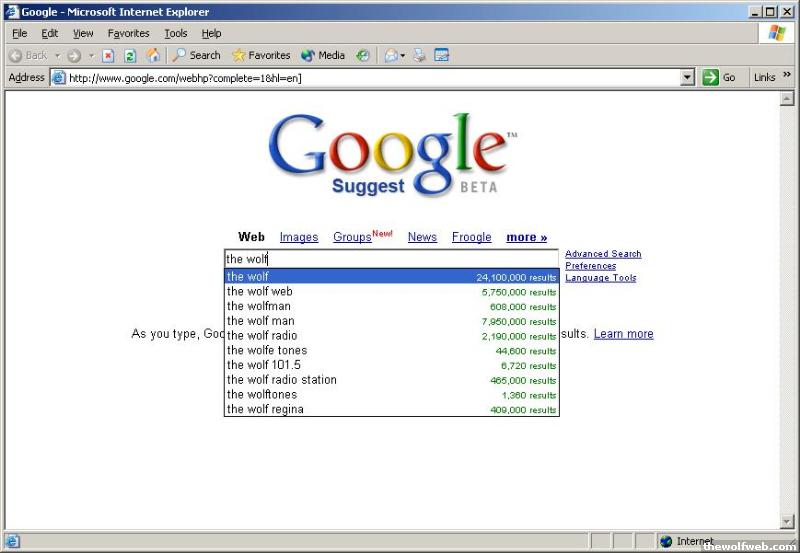The height and width of the screenshot is (553, 800).
Task: Open the address bar dropdown list
Action: pyautogui.click(x=687, y=78)
